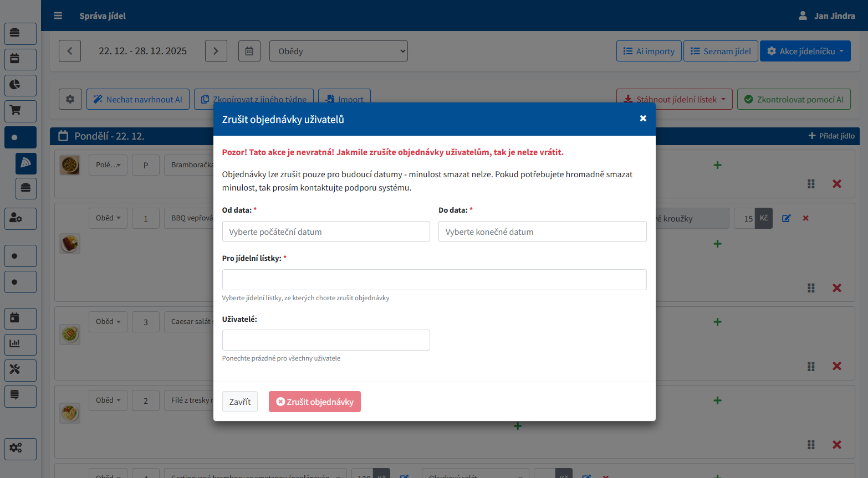Open the shopping cart sidebar icon
Screen dimensions: 868x478
pyautogui.click(x=21, y=111)
